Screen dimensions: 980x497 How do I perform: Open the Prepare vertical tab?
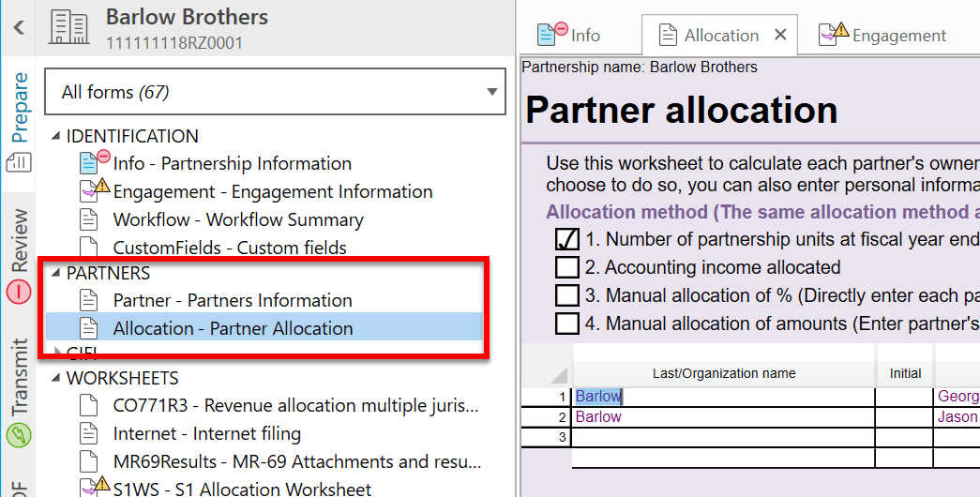click(x=20, y=107)
